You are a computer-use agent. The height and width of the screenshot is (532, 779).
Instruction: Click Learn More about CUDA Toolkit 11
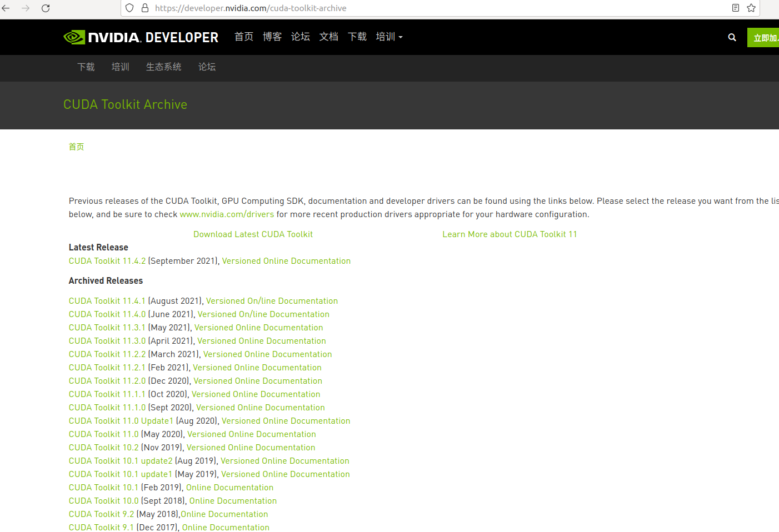(x=510, y=234)
